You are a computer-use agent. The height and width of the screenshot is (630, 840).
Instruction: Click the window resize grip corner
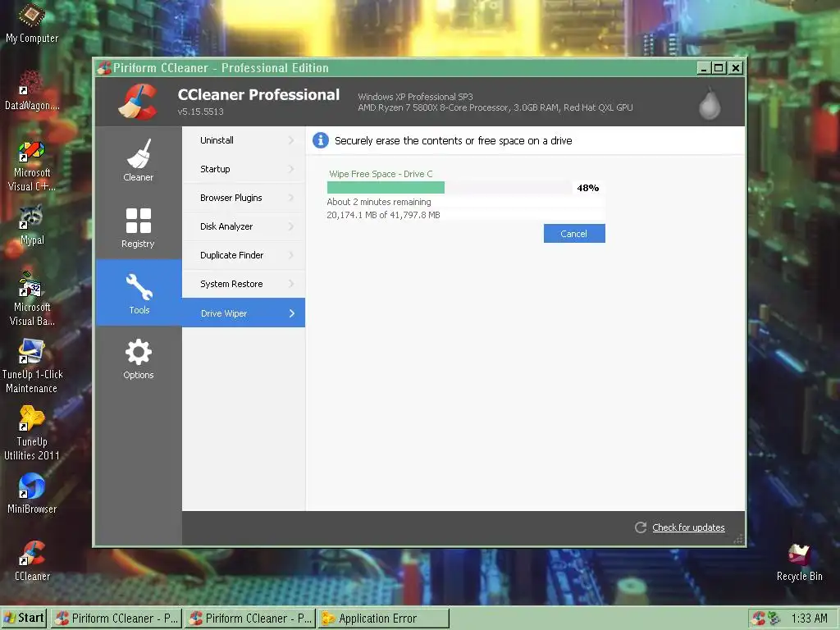click(739, 540)
